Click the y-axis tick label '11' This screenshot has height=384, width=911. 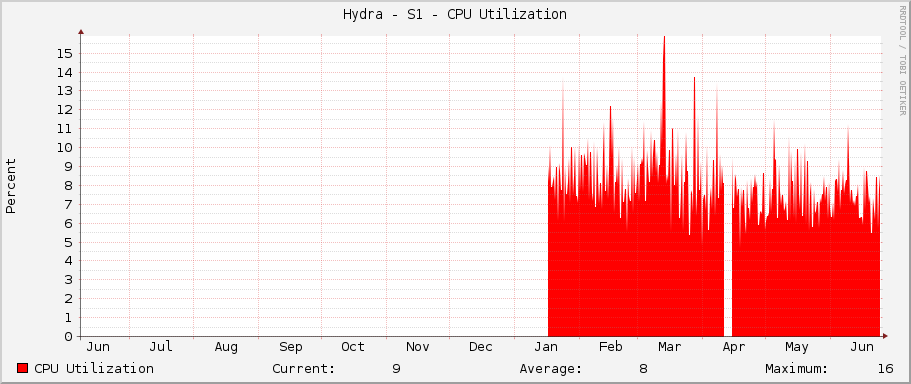tap(64, 129)
